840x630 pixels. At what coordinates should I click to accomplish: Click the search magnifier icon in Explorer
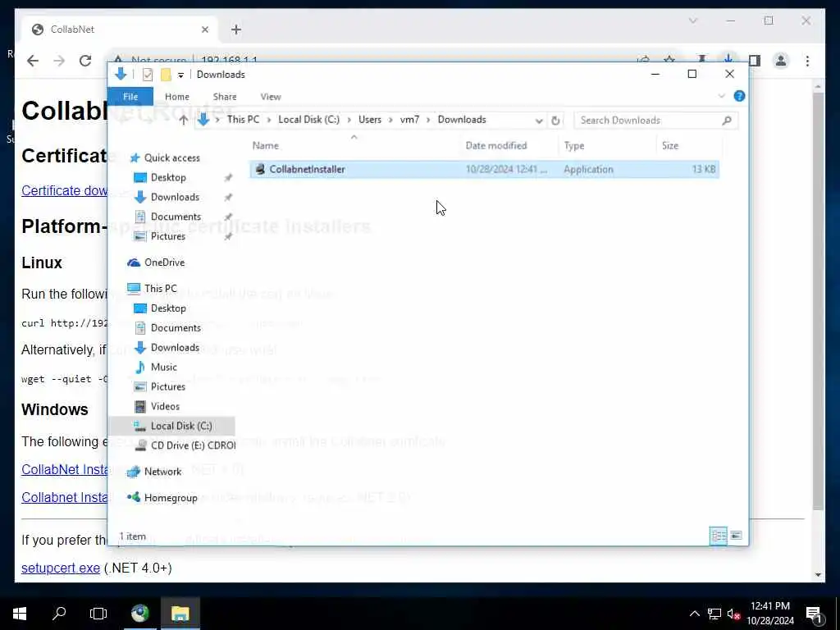(727, 121)
